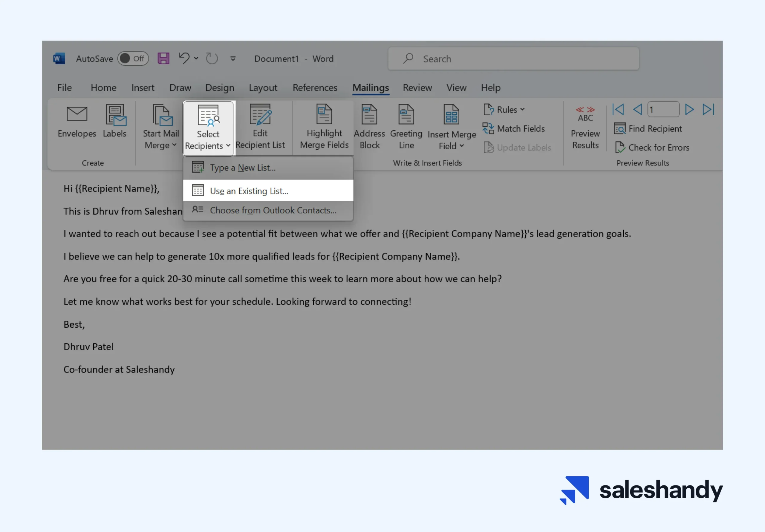This screenshot has width=765, height=532.
Task: Go to the Design tab
Action: (x=220, y=88)
